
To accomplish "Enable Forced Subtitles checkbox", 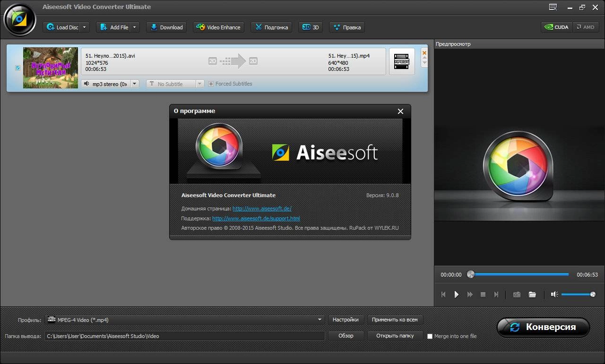I will 211,84.
